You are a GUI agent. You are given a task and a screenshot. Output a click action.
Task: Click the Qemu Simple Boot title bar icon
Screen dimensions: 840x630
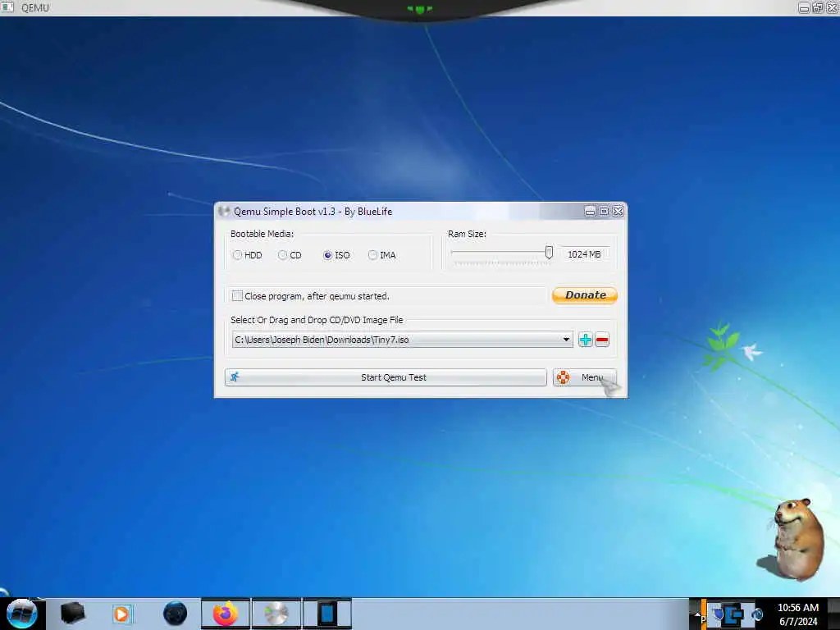[224, 211]
